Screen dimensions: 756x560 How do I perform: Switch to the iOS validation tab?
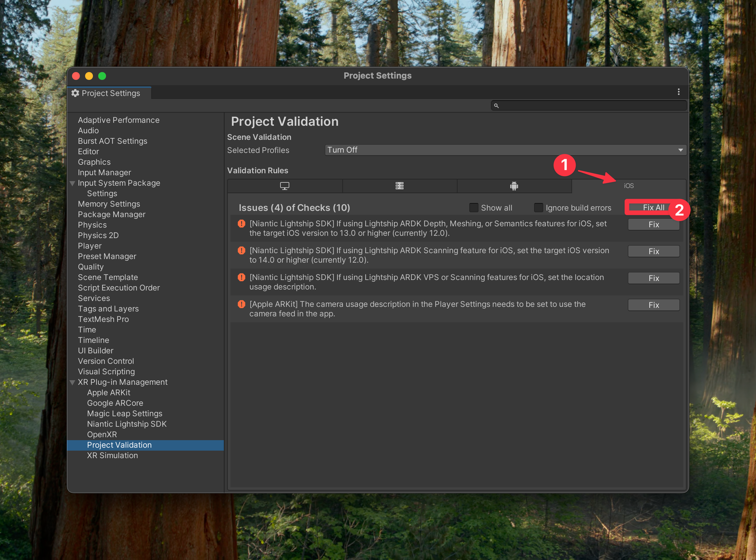click(629, 186)
